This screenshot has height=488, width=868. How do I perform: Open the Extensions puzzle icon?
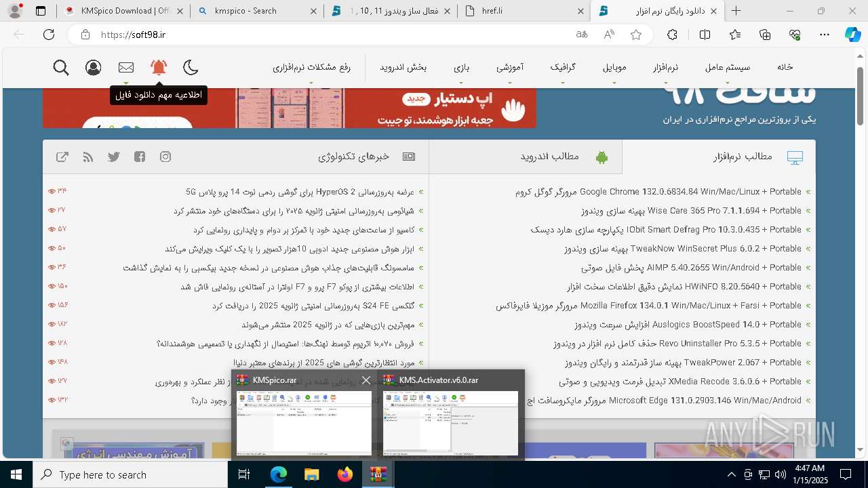672,35
